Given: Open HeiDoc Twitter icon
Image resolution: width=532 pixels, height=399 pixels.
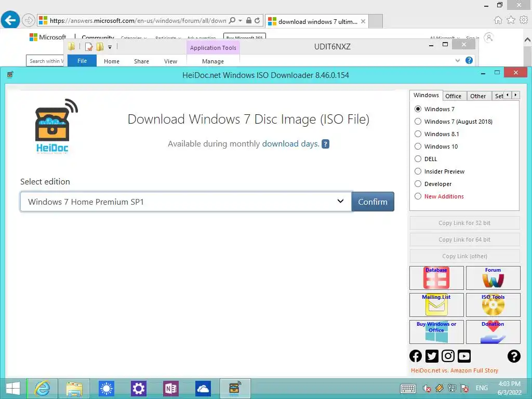Looking at the screenshot, I should coord(432,356).
